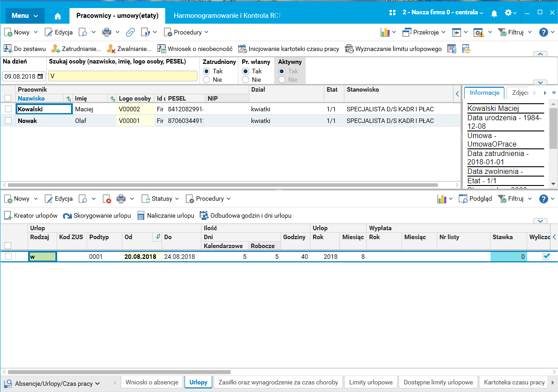Click Zwalnianie toolbar button
The image size is (558, 392).
[x=129, y=49]
